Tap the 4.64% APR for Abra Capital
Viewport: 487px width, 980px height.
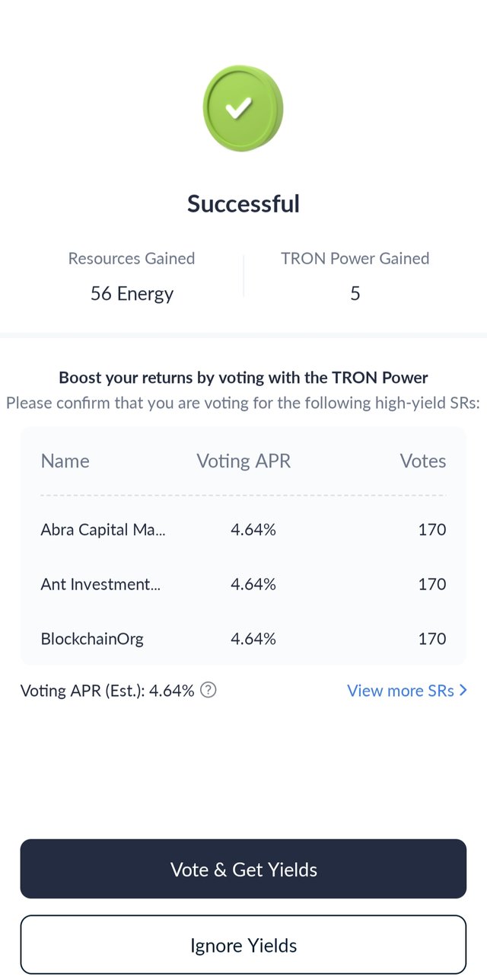253,529
